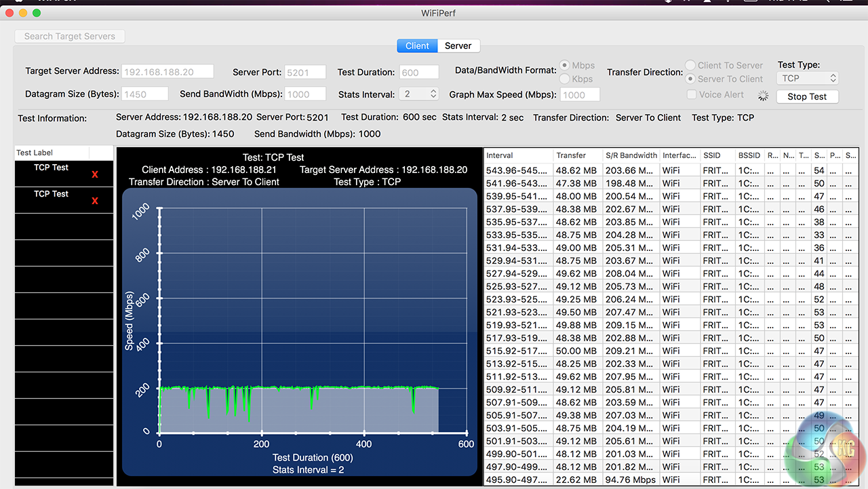Viewport: 868px width, 489px height.
Task: Choose Kbps as the data format
Action: (564, 79)
